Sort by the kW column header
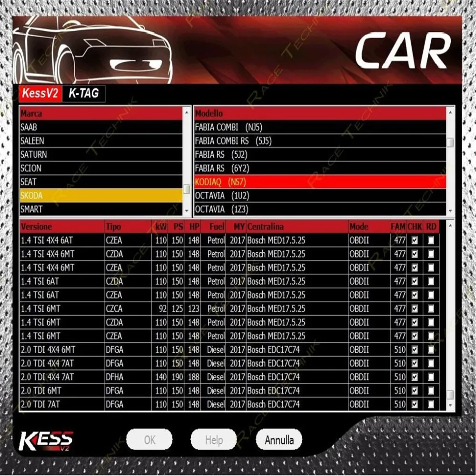 159,227
